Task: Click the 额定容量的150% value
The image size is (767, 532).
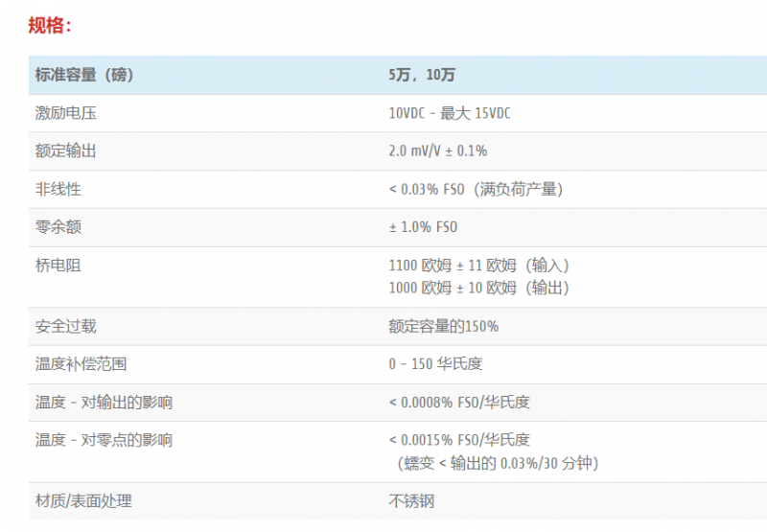Action: click(x=444, y=327)
